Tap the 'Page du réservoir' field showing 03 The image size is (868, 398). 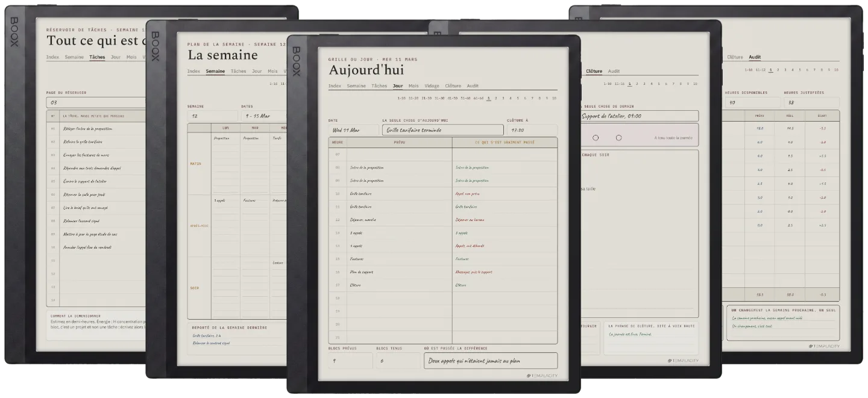click(96, 102)
